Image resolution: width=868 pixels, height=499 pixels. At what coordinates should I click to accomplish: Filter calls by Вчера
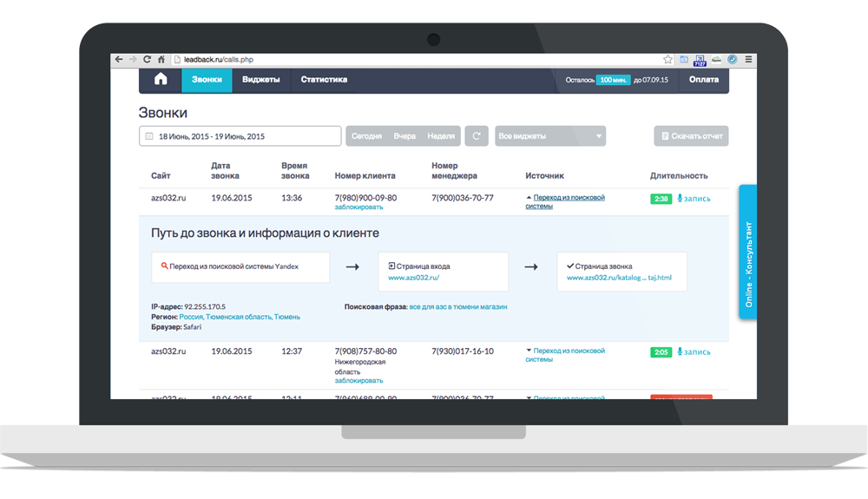point(404,136)
